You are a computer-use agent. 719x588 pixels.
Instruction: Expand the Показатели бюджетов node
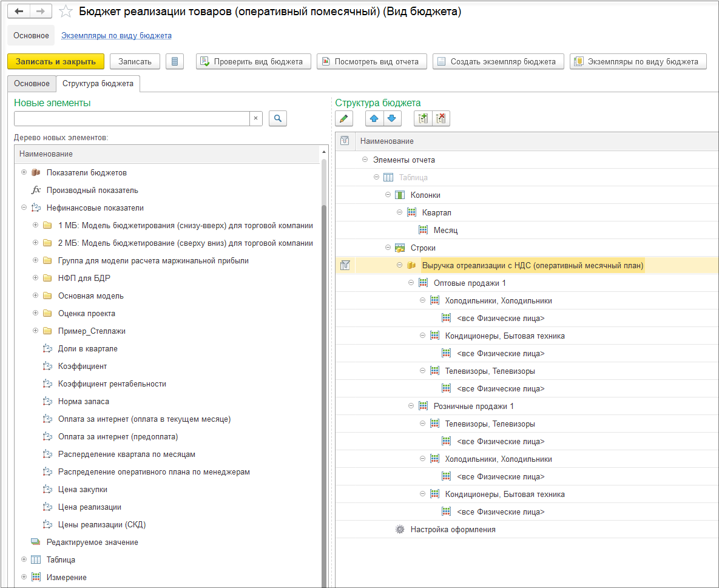coord(24,172)
